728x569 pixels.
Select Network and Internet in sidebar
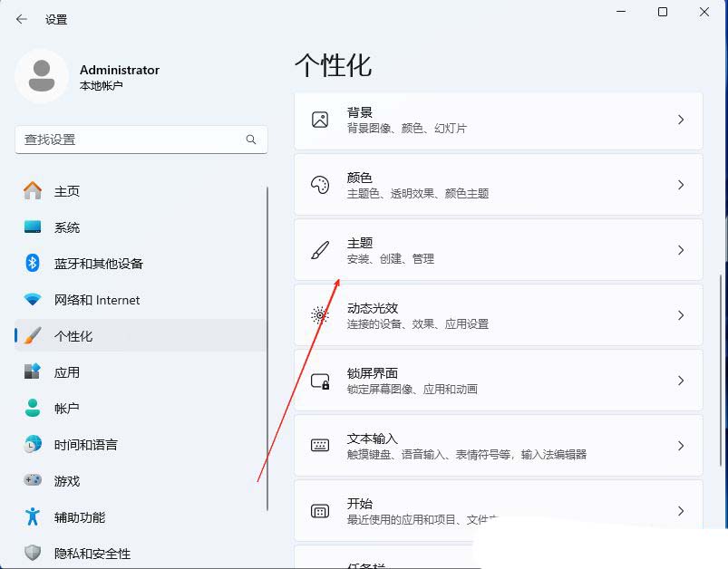pyautogui.click(x=96, y=300)
